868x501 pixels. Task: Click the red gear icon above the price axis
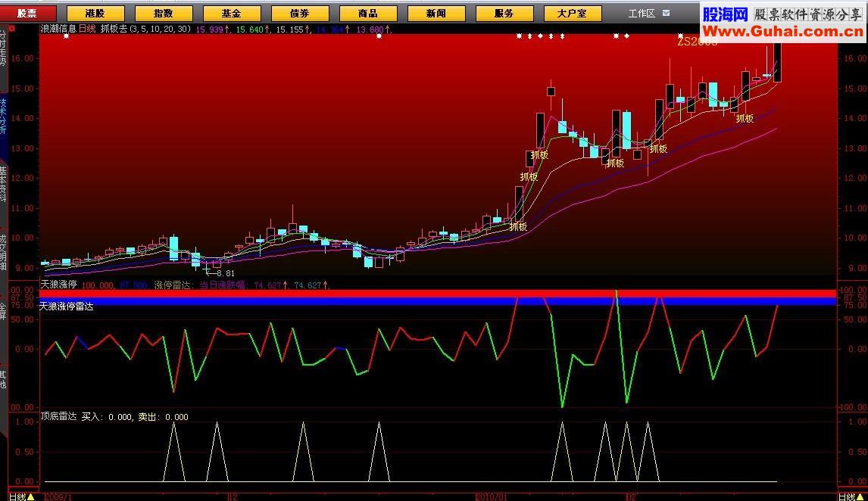(11, 28)
